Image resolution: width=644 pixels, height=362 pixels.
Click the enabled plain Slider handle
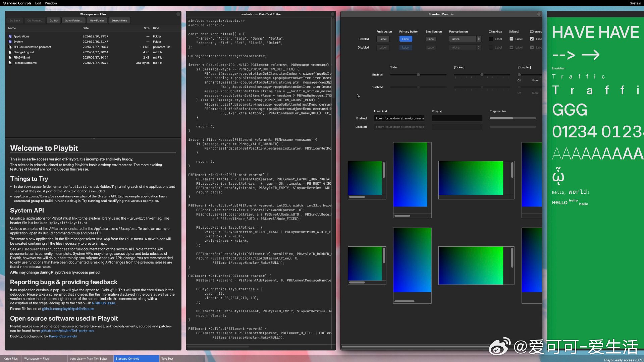pos(418,75)
